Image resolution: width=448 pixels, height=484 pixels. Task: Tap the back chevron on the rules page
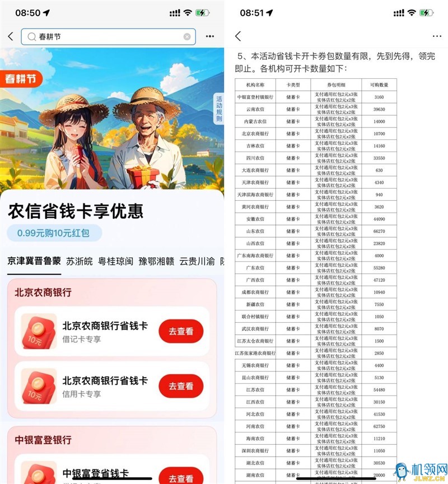point(238,36)
